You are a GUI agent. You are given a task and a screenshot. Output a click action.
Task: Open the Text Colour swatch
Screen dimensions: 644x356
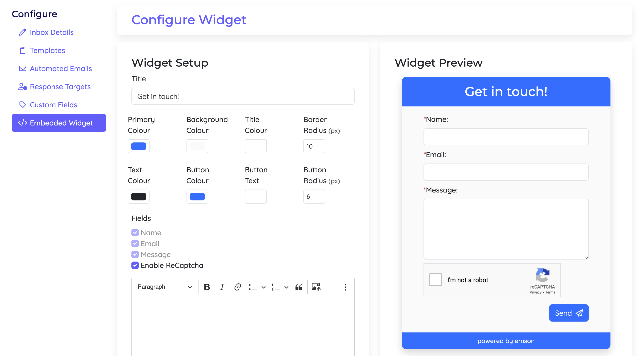(138, 196)
